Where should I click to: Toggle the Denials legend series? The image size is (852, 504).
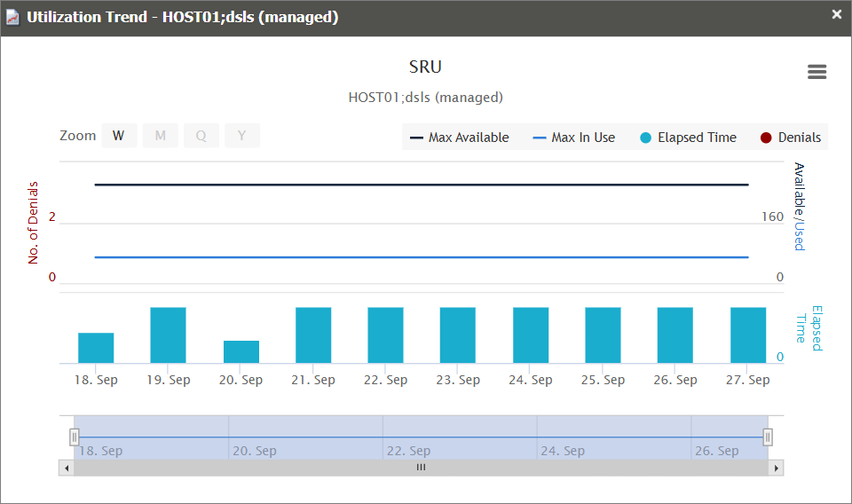coord(791,138)
